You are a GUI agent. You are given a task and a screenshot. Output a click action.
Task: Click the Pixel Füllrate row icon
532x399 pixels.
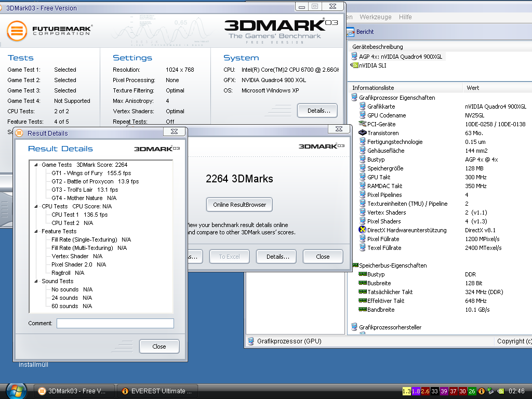pos(362,238)
